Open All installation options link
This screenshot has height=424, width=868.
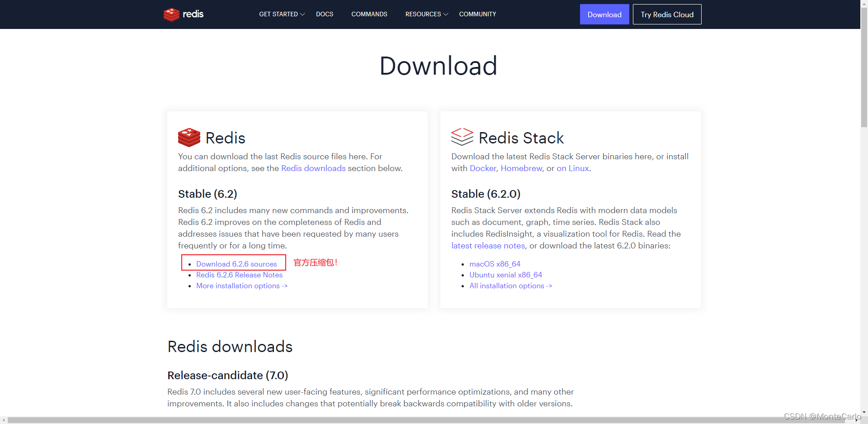pyautogui.click(x=510, y=286)
